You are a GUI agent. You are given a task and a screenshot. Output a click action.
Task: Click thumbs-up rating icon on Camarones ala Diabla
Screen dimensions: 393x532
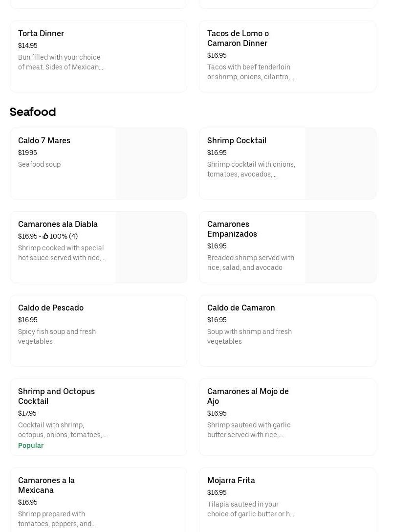click(x=45, y=237)
